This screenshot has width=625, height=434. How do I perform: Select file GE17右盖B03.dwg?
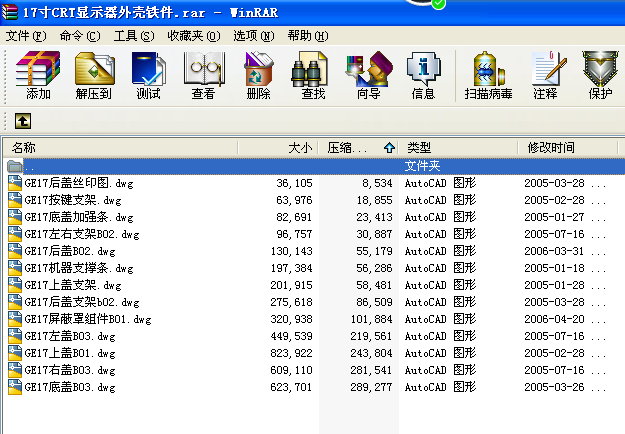tap(70, 370)
